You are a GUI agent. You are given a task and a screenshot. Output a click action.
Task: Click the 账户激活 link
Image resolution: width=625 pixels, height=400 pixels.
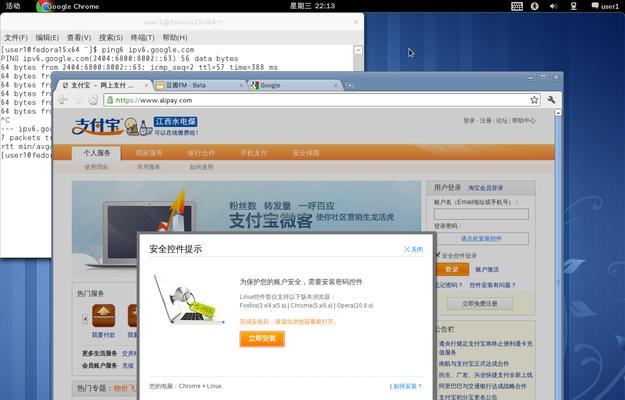[x=487, y=270]
